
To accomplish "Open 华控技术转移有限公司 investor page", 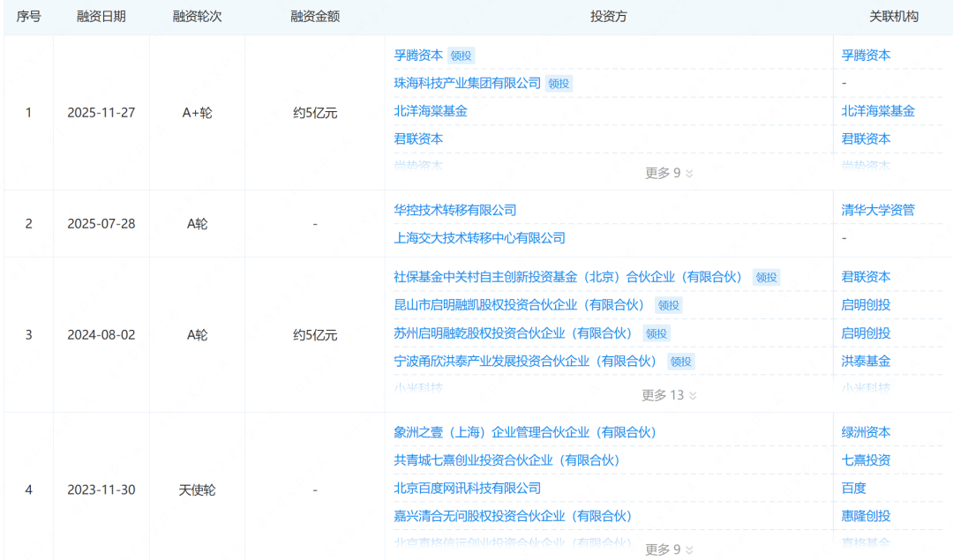I will coord(454,210).
